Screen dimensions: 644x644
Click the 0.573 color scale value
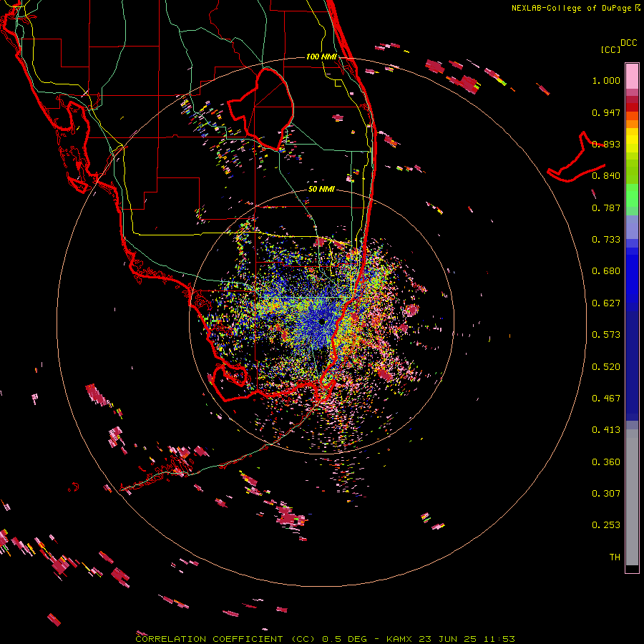click(x=606, y=335)
